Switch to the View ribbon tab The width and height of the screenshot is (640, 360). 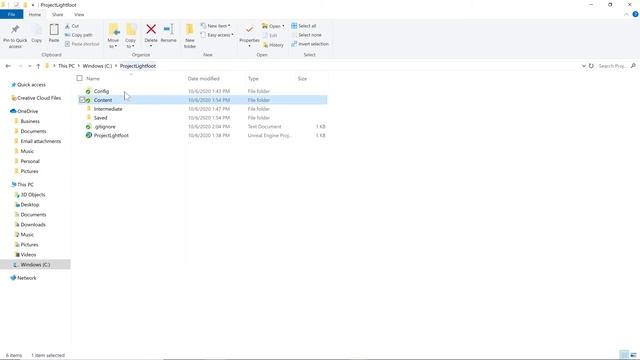click(79, 15)
